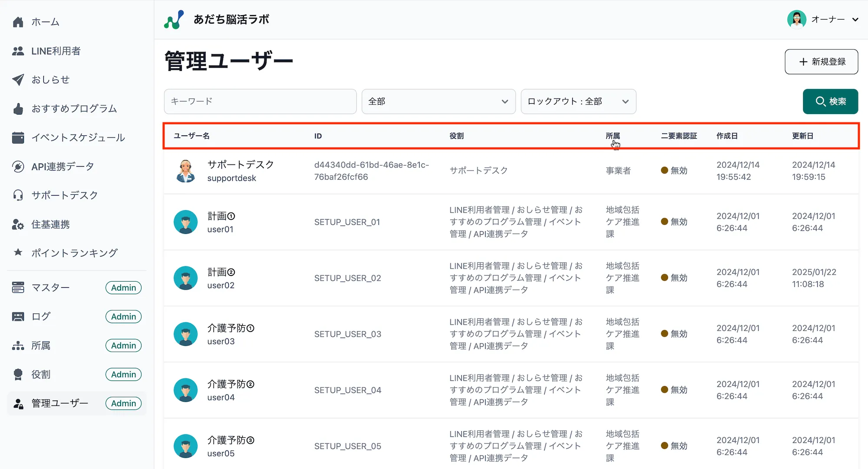Select the LINE利用者 sidebar icon
Viewport: 868px width, 469px height.
(x=18, y=51)
